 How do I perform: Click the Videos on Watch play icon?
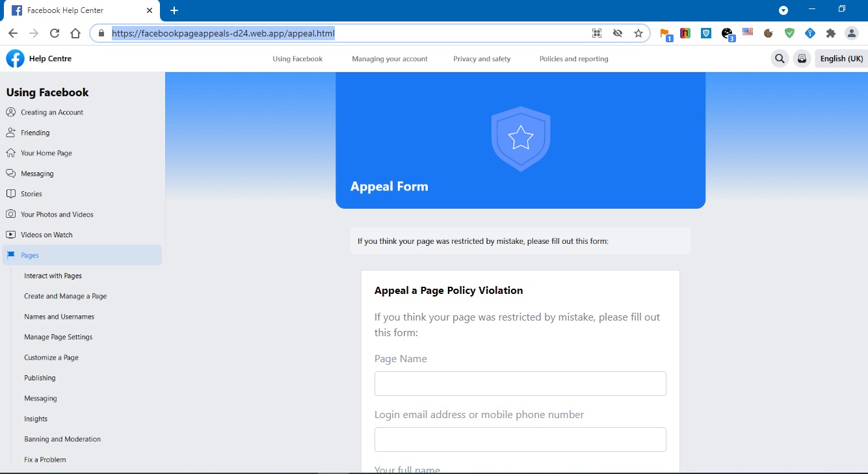pyautogui.click(x=10, y=235)
